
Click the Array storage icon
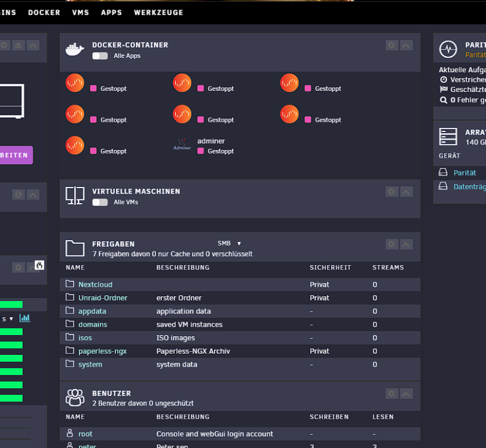point(448,137)
